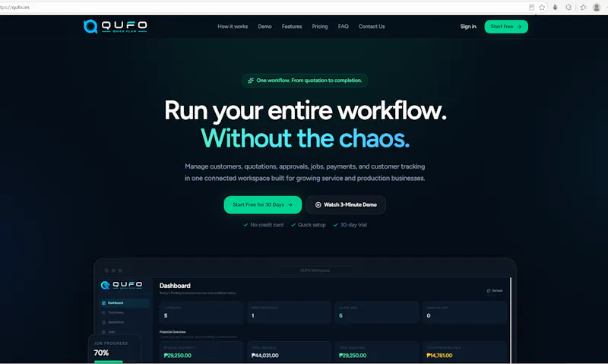Click the page save icon in address bar
This screenshot has width=608, height=364.
pos(531,8)
